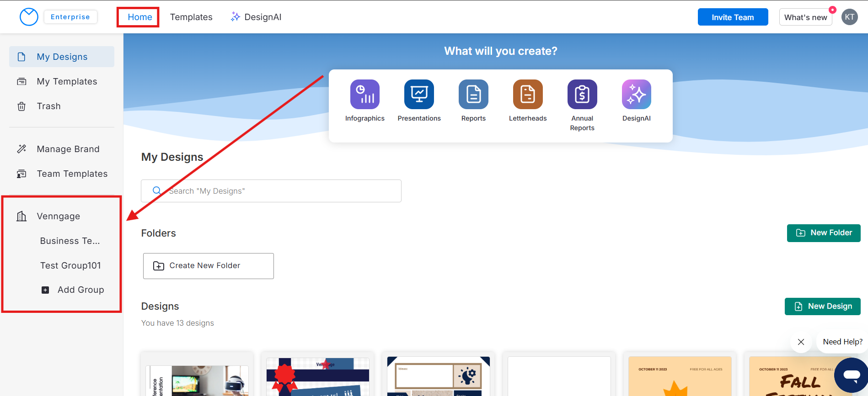Screen dimensions: 868x396
Task: Open the Infographics category icon
Action: pyautogui.click(x=364, y=95)
